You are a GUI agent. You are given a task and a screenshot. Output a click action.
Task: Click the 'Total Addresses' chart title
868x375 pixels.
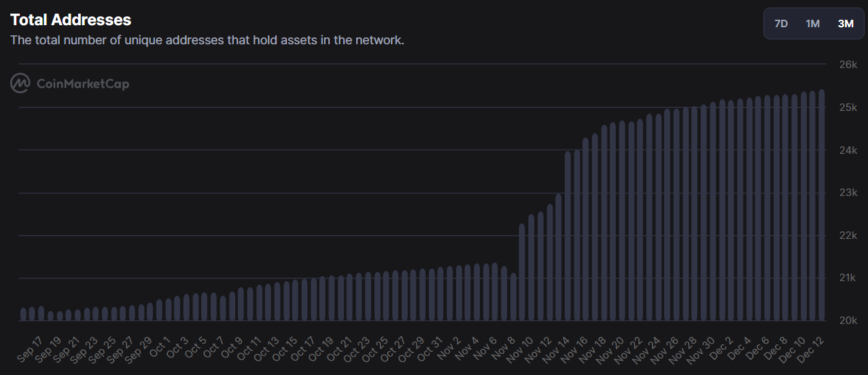pos(71,20)
